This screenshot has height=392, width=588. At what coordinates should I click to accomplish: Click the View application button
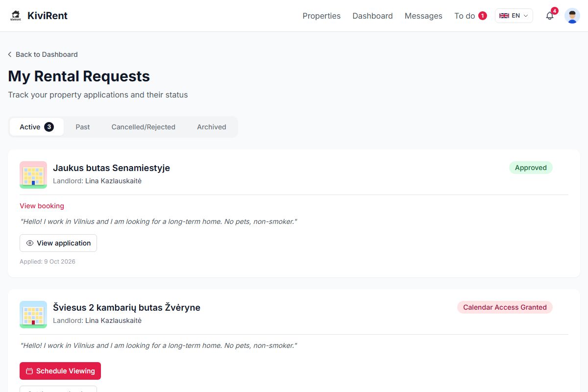pyautogui.click(x=58, y=243)
